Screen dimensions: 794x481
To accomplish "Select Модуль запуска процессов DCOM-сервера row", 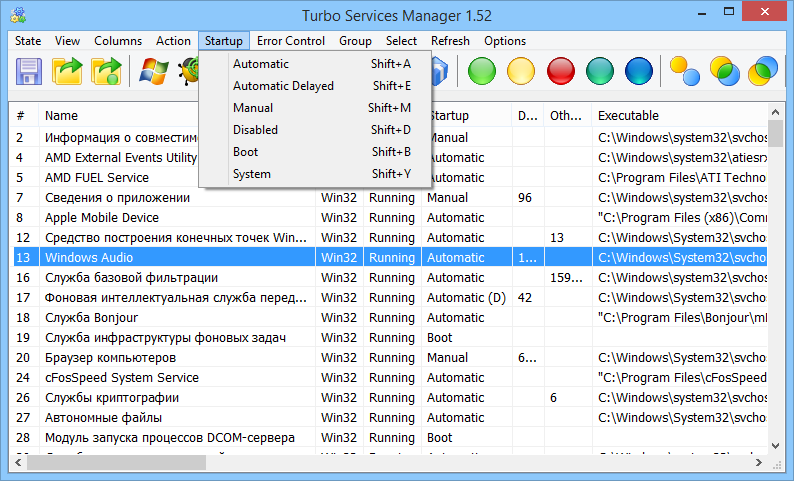I will pyautogui.click(x=389, y=437).
